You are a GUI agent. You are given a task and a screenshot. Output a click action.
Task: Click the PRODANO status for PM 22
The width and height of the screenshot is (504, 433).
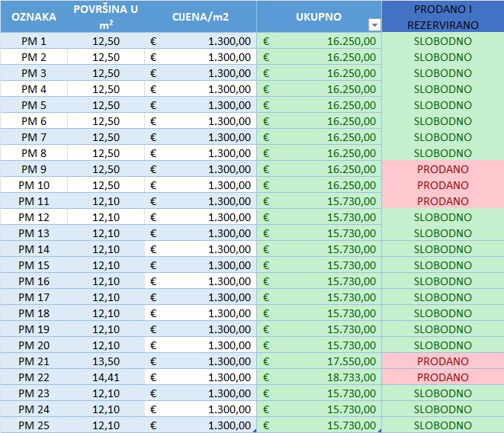pos(442,377)
